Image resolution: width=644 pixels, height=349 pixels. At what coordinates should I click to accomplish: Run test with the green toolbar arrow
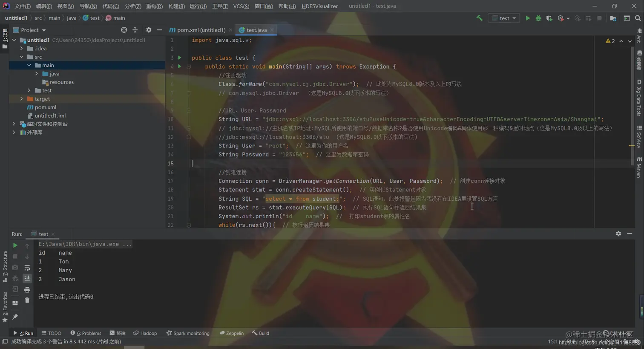(528, 18)
